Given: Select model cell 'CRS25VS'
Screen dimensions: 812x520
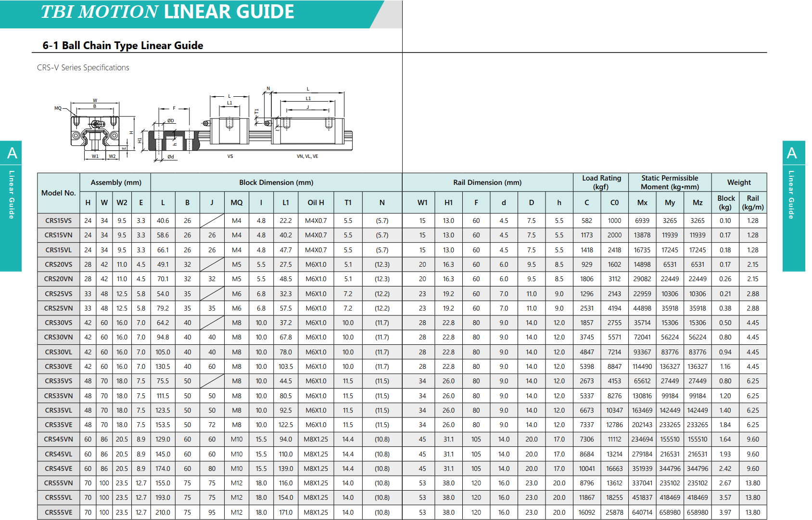Looking at the screenshot, I should (x=59, y=294).
